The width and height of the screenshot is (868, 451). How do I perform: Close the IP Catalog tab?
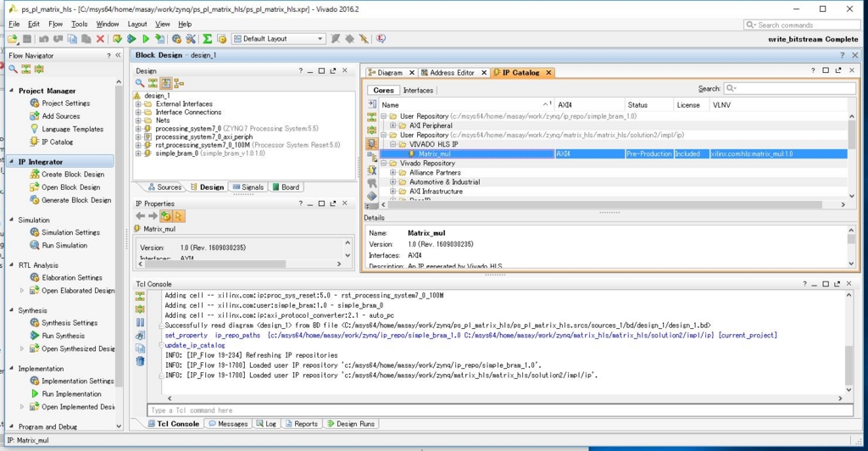tap(548, 73)
